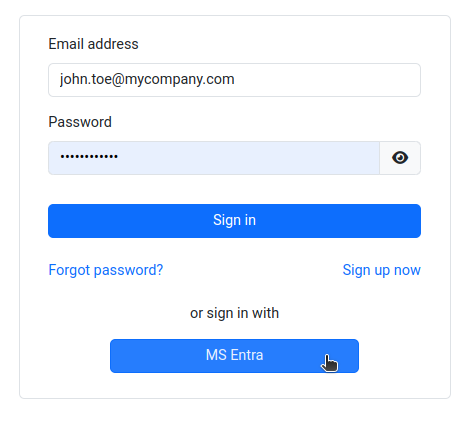Focus the Email address input field
The width and height of the screenshot is (467, 431).
point(234,80)
